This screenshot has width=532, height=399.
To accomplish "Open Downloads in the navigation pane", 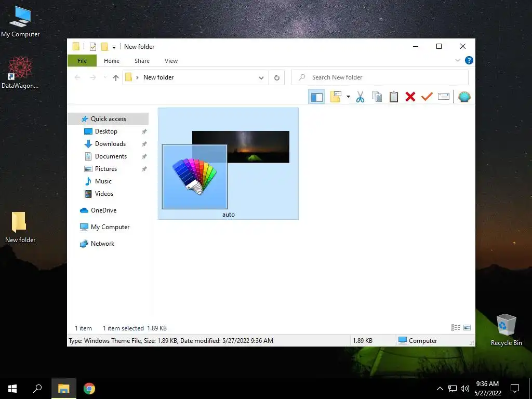I will tap(110, 144).
